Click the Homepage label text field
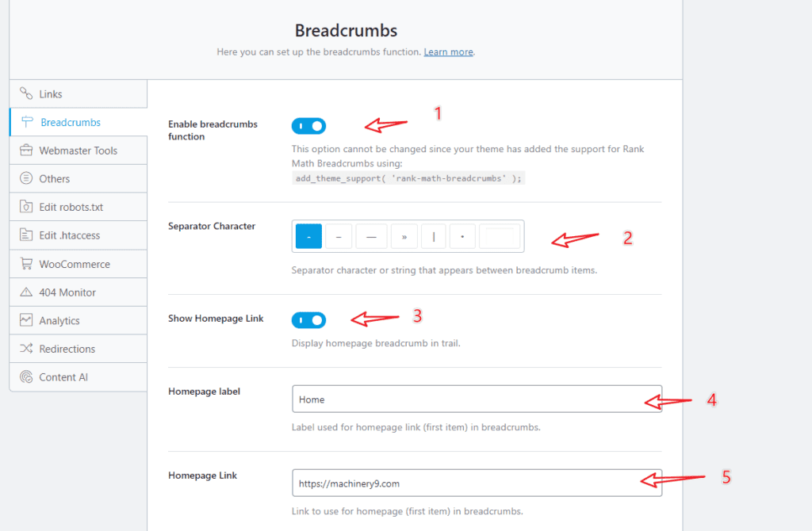The image size is (812, 531). 477,399
